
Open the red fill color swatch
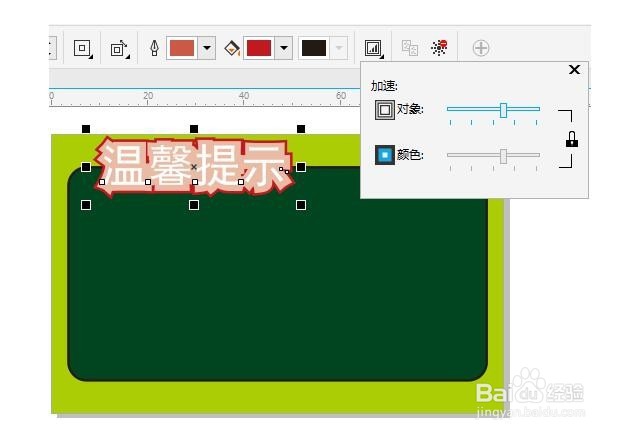coord(259,48)
